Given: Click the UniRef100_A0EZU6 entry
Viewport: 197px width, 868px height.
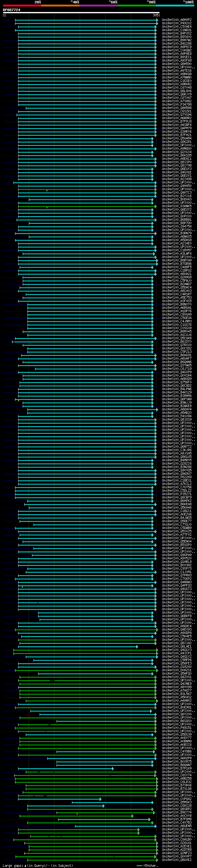Looking at the screenshot, I should tap(177, 514).
